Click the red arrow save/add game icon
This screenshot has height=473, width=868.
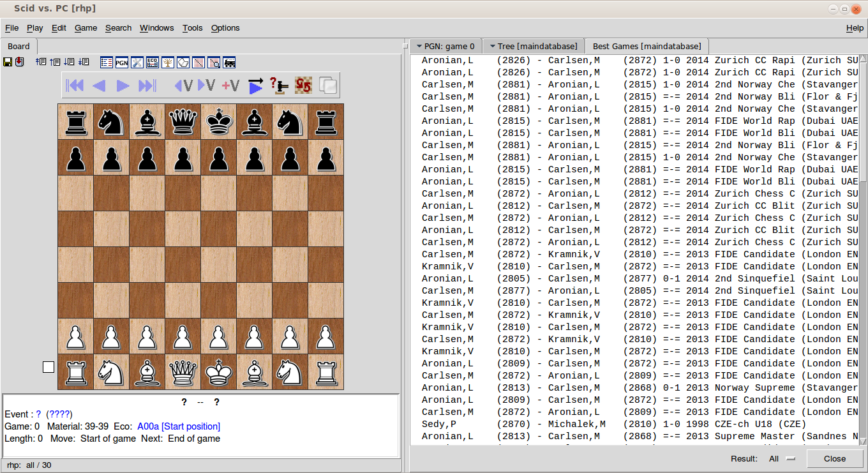click(x=20, y=62)
